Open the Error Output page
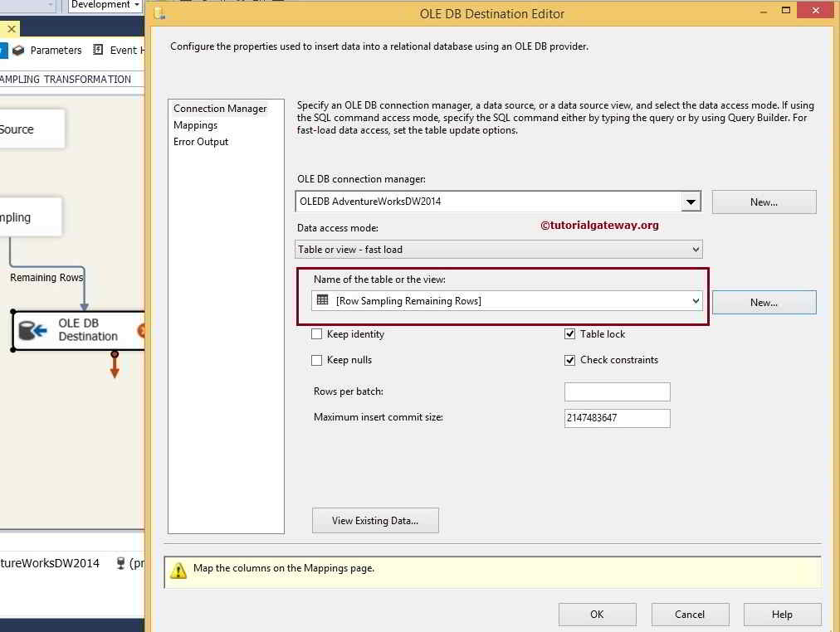 (x=199, y=142)
